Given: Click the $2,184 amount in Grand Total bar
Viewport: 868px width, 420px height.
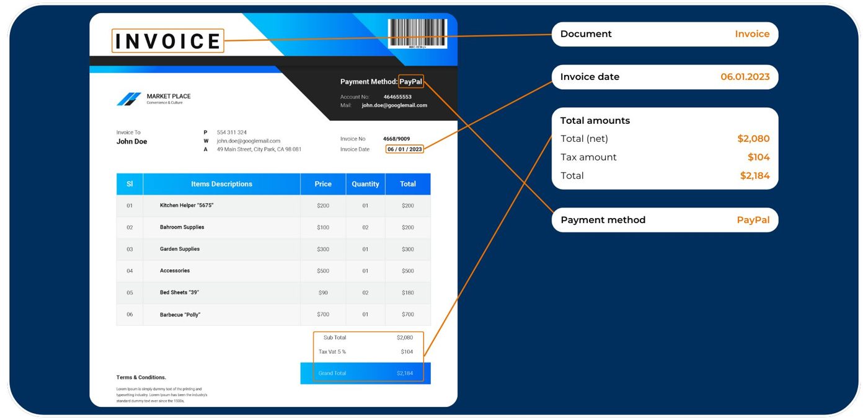Looking at the screenshot, I should point(405,374).
